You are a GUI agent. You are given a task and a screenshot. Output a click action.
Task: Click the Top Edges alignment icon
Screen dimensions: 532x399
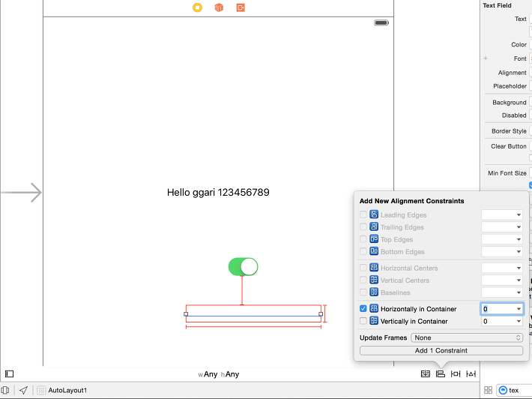coord(374,238)
